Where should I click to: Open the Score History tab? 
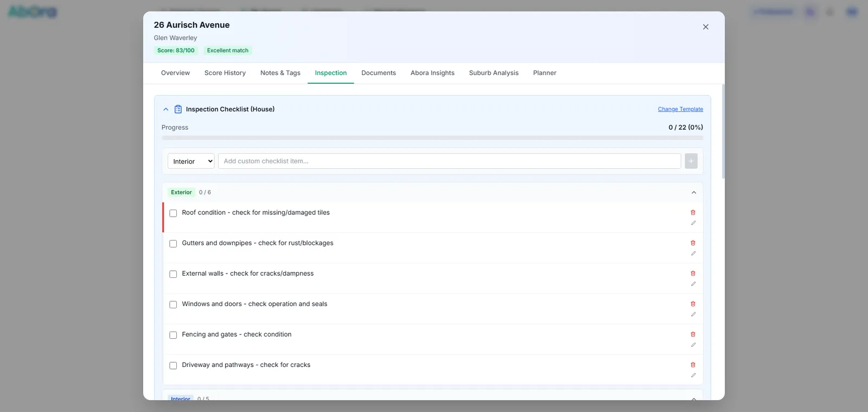pyautogui.click(x=225, y=73)
